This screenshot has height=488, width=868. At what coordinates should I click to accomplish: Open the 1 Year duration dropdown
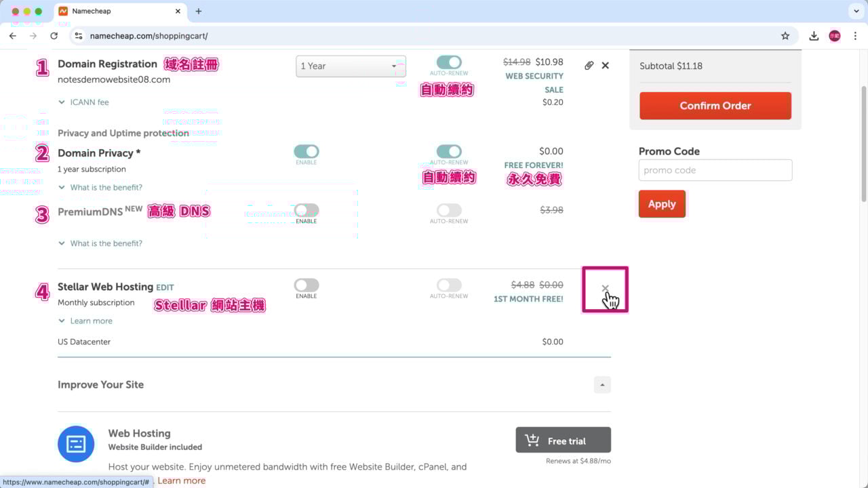click(351, 66)
